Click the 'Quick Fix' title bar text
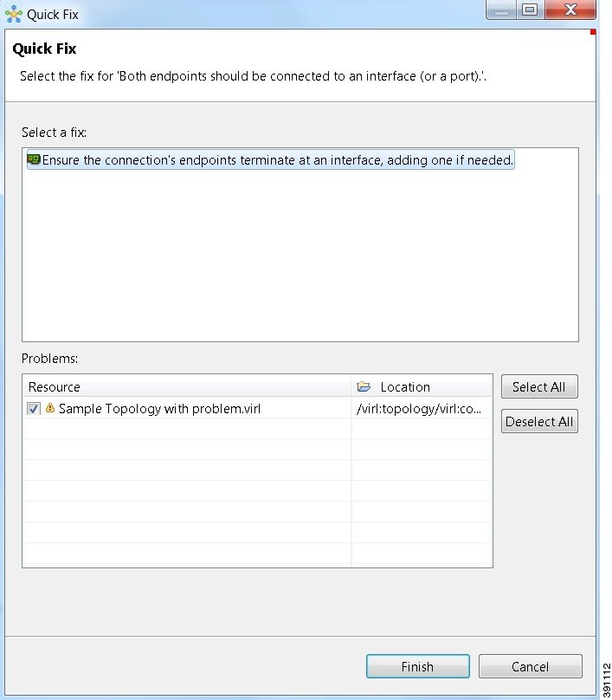Viewport: 612px width, 700px height. 53,15
